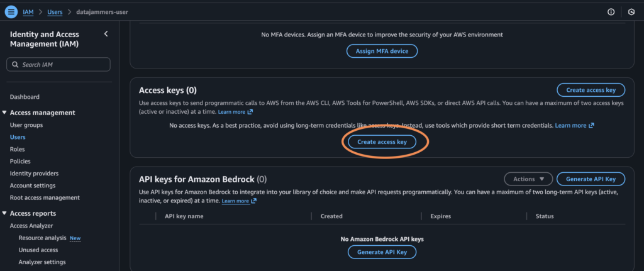Type in the Search IAM field
644x271 pixels.
pos(63,65)
